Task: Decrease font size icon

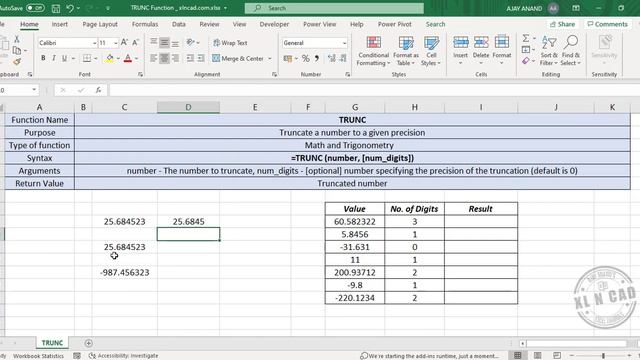Action: pos(136,42)
